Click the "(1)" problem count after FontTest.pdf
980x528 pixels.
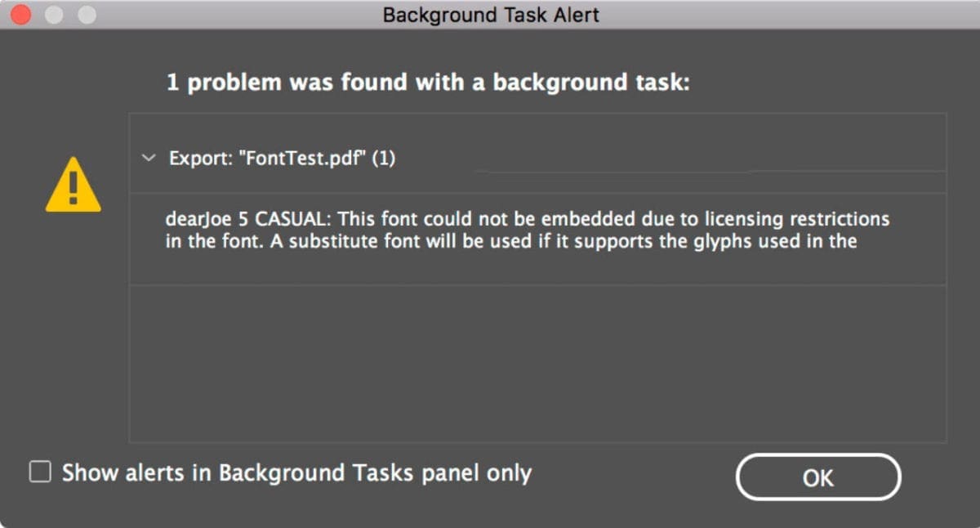384,159
